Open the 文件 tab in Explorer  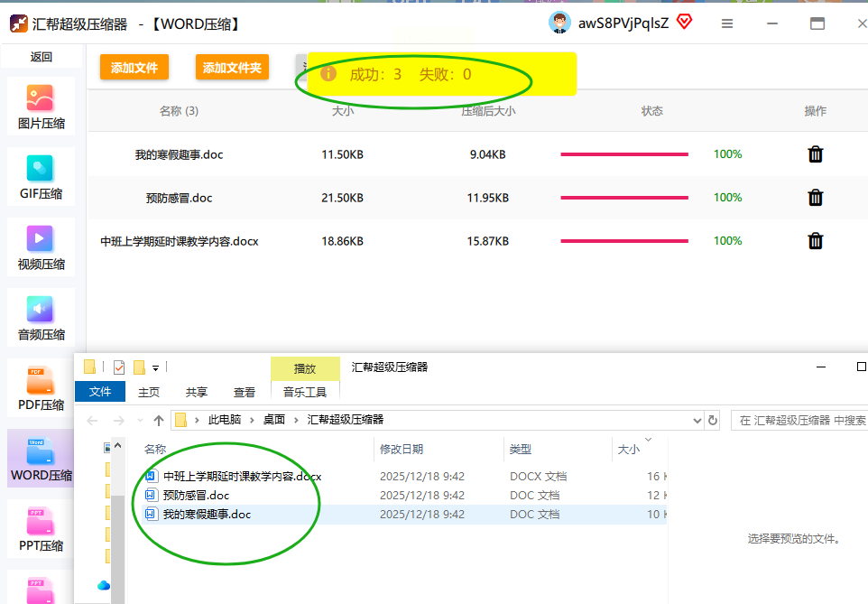coord(100,392)
